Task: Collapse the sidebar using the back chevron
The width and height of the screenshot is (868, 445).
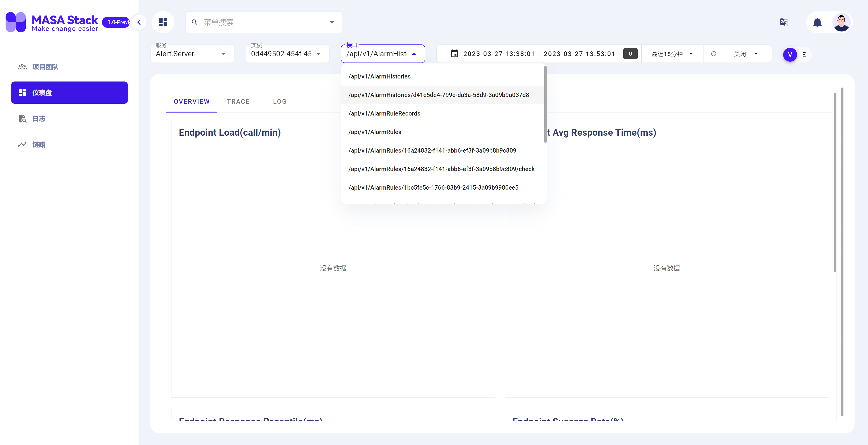Action: (139, 22)
